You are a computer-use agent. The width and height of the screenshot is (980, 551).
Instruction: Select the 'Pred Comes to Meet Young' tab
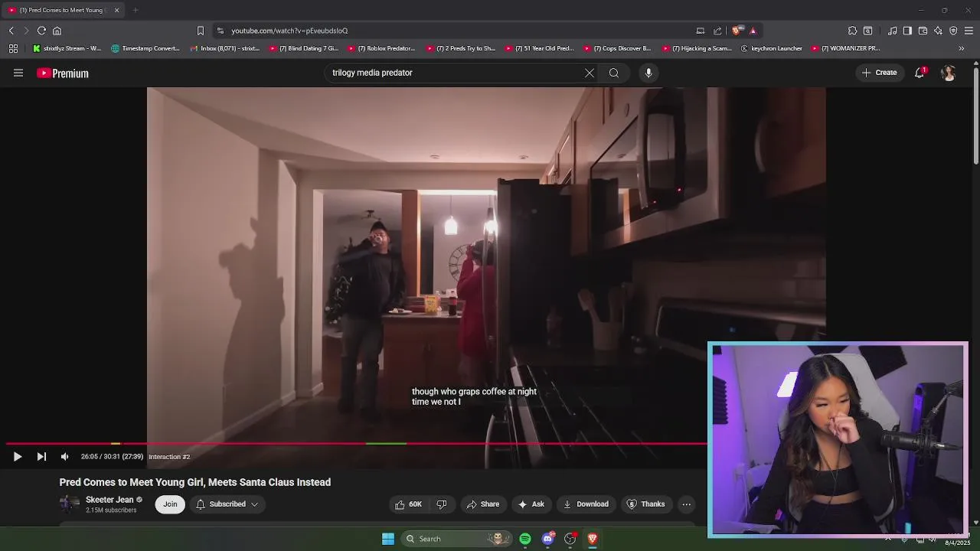63,10
